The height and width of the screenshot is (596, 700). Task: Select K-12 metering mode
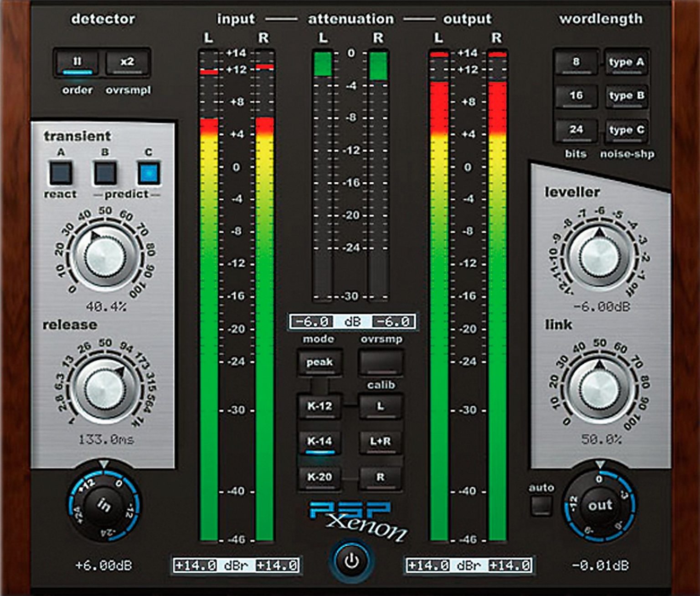[x=320, y=405]
